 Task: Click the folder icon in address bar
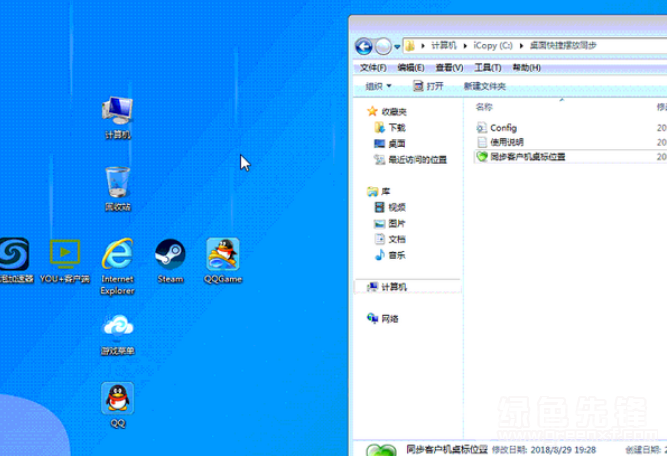click(x=410, y=46)
